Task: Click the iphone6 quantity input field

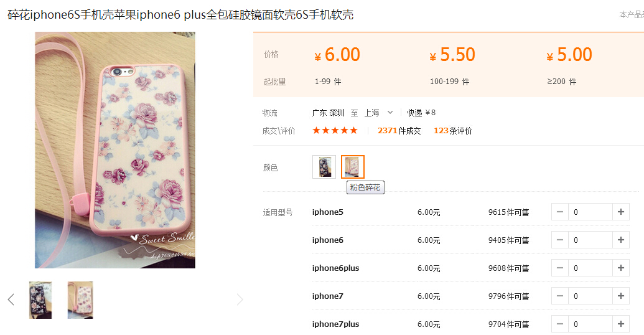Action: [590, 240]
